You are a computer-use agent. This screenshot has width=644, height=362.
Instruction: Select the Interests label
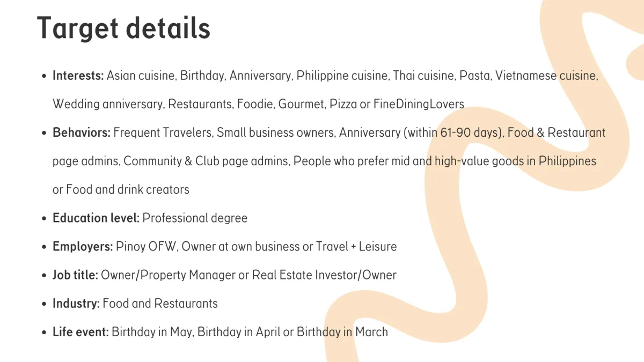[x=78, y=76]
